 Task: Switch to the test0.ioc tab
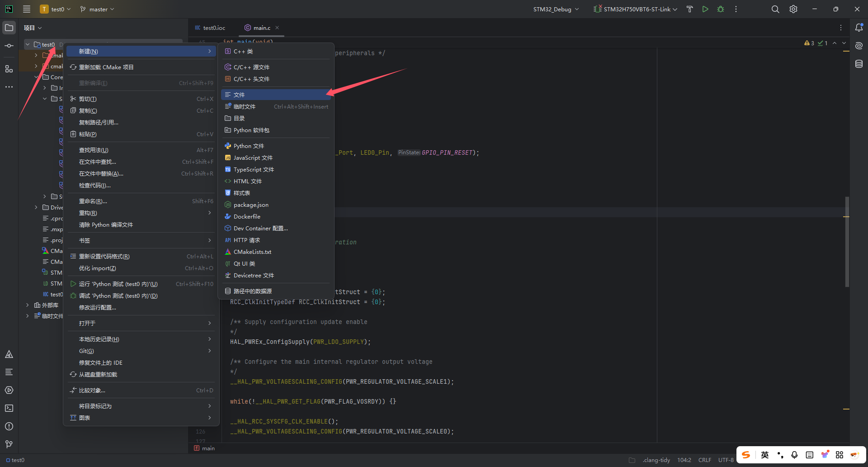coord(210,28)
